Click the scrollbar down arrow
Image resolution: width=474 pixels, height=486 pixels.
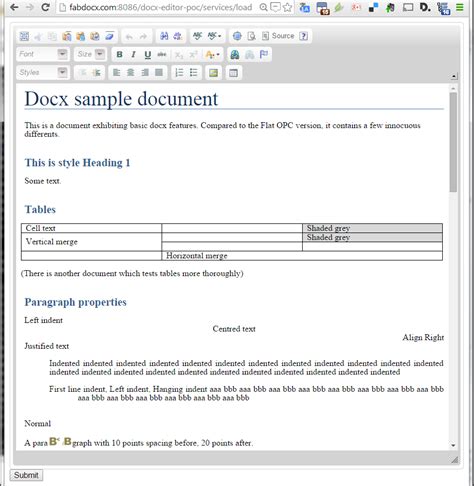[453, 445]
